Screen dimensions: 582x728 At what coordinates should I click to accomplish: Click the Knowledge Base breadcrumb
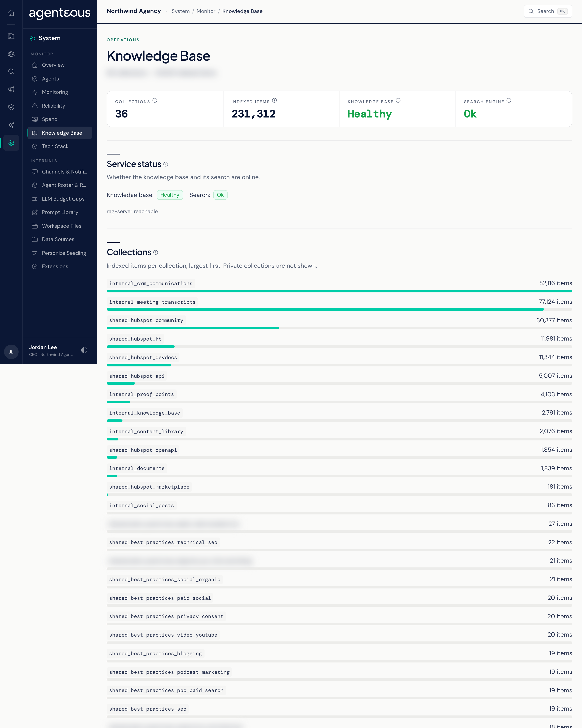click(242, 11)
